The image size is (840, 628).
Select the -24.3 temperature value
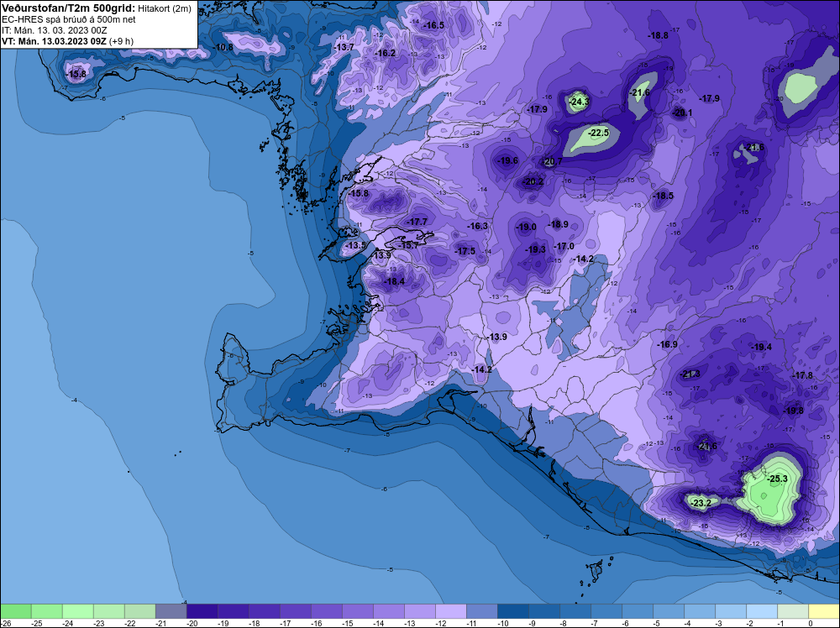tap(579, 102)
